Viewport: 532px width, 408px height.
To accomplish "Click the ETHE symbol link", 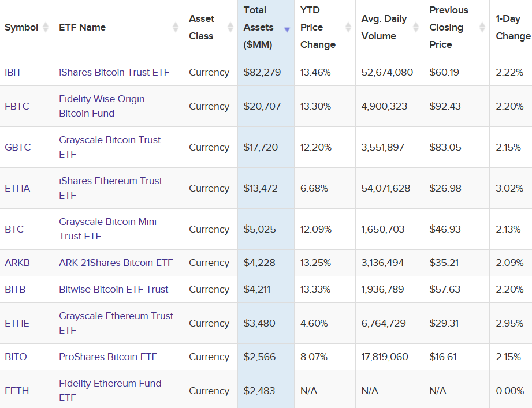I will point(17,323).
